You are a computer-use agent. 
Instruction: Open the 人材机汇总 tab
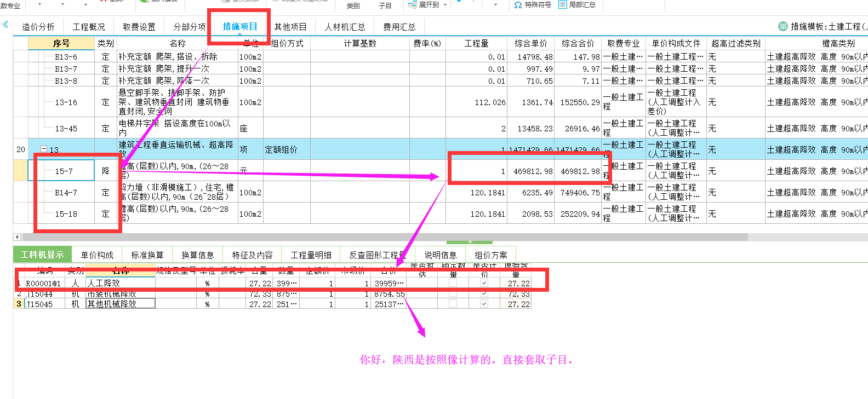tap(345, 27)
